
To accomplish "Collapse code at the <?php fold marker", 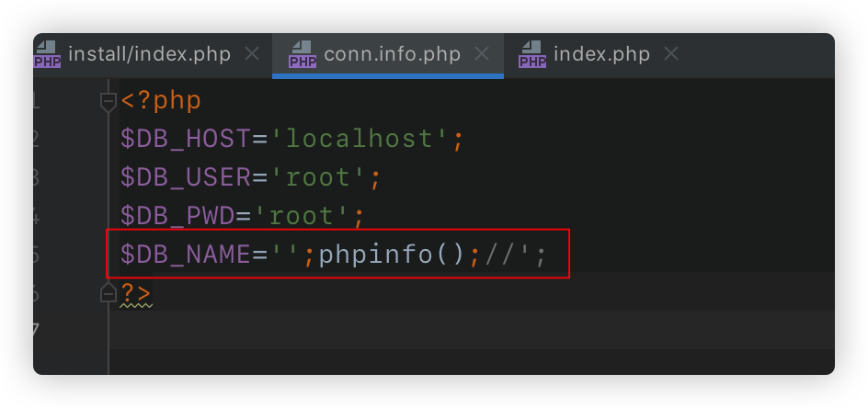I will [108, 101].
